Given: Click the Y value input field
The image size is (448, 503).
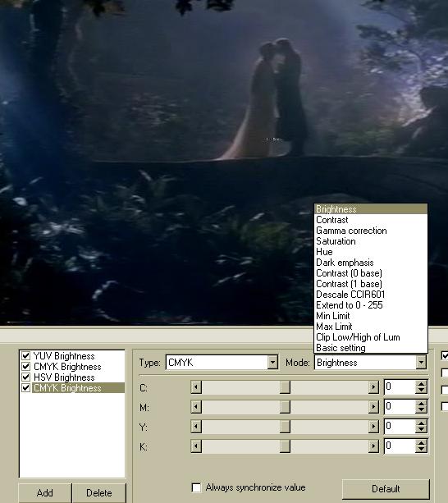Looking at the screenshot, I should click(400, 427).
